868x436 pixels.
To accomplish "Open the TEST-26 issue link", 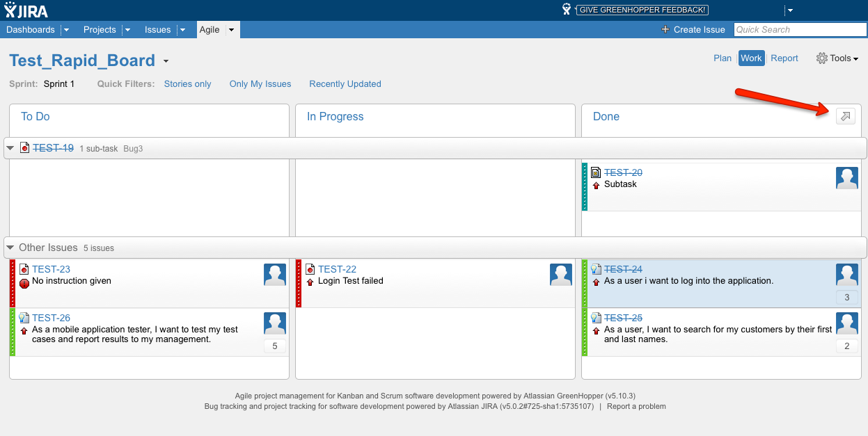I will click(x=51, y=318).
